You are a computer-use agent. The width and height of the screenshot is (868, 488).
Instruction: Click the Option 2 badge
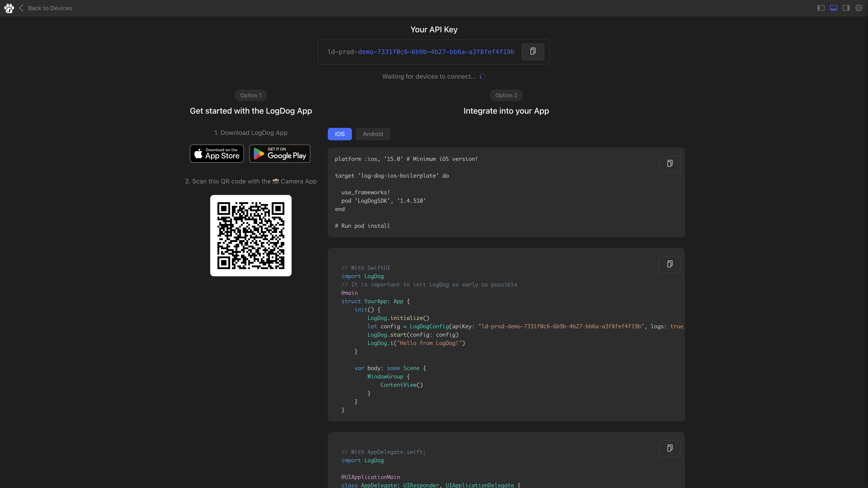(x=506, y=95)
